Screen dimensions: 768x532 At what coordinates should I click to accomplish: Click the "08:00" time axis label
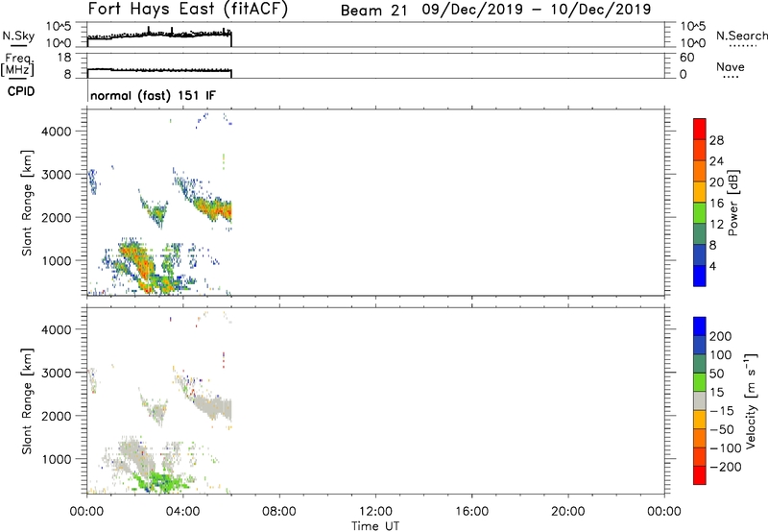pos(279,512)
